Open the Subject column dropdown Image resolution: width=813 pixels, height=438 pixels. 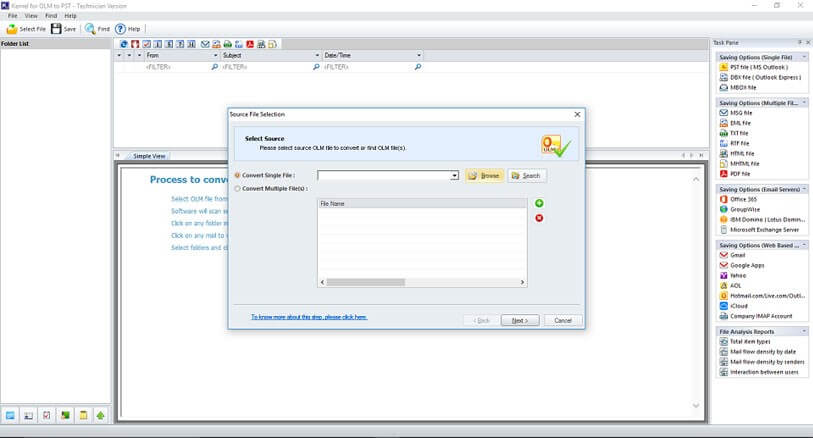[x=317, y=55]
